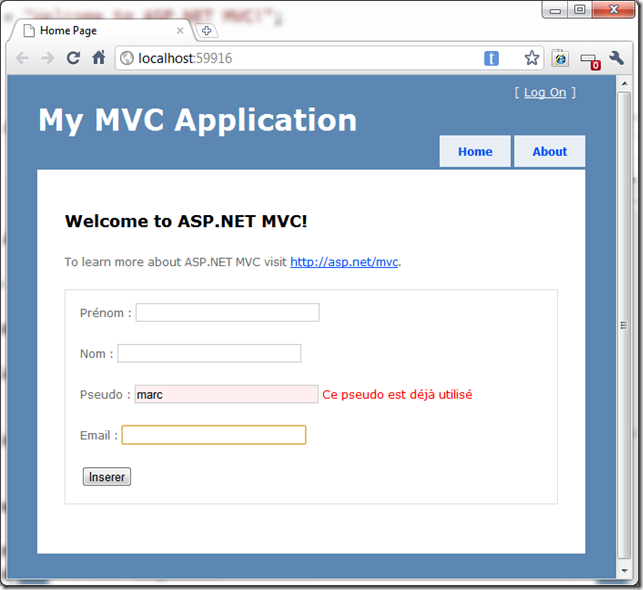Open the Home navigation menu item
643x590 pixels.
pos(475,151)
